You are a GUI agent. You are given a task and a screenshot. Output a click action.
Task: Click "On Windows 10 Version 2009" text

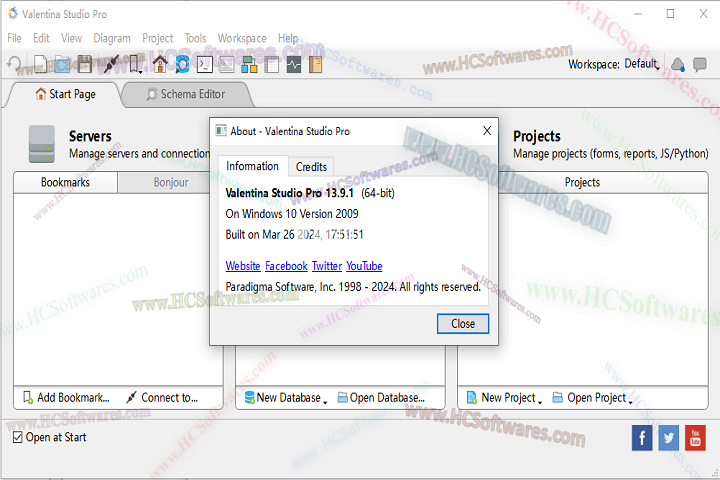pos(292,214)
